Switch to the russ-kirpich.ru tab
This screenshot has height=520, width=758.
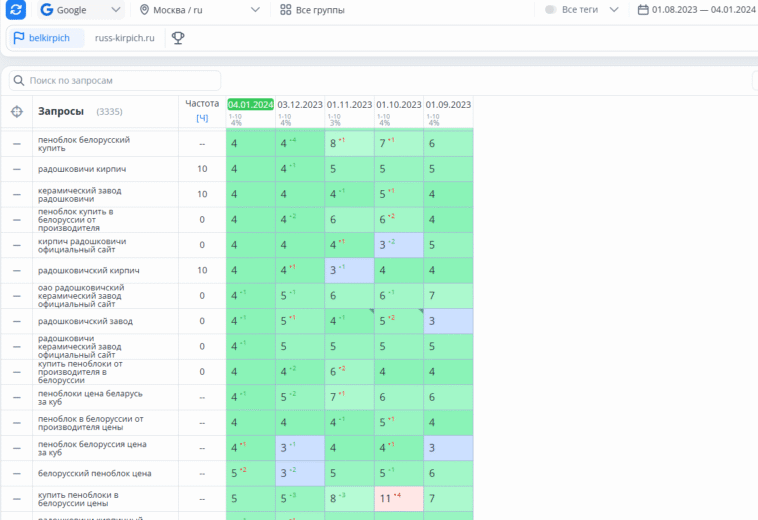click(x=125, y=38)
